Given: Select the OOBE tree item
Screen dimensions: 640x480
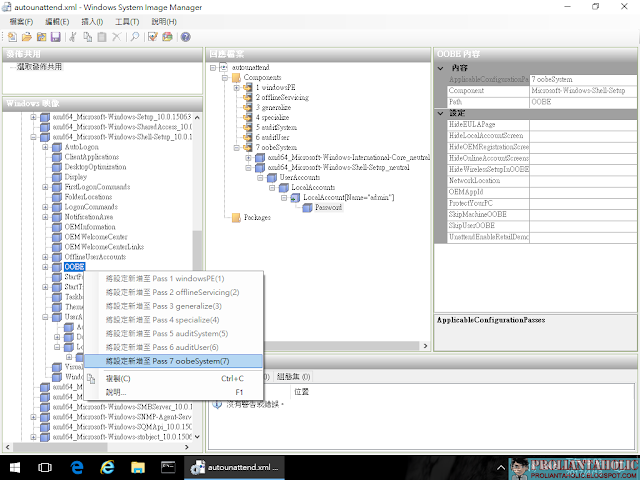Looking at the screenshot, I should (74, 267).
